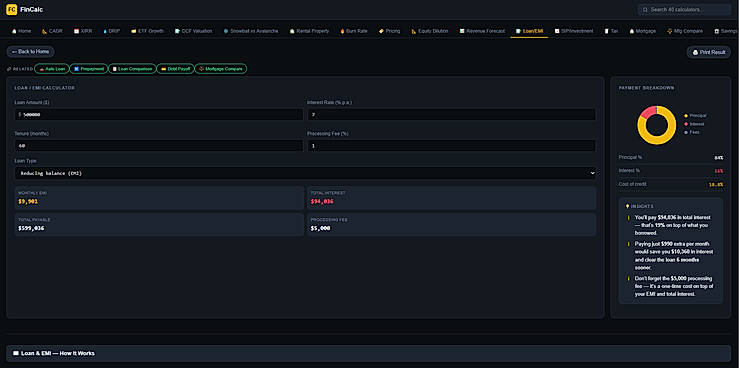
Task: Open the Tax calculator tab
Action: (x=611, y=31)
